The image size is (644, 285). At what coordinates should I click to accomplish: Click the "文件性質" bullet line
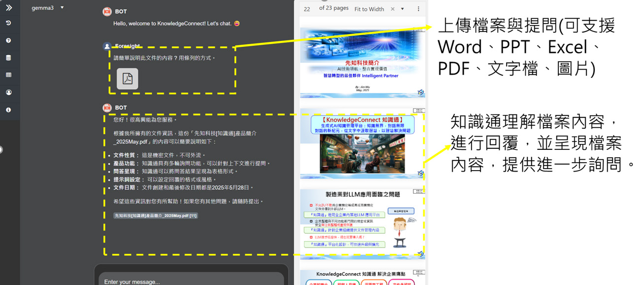(159, 155)
